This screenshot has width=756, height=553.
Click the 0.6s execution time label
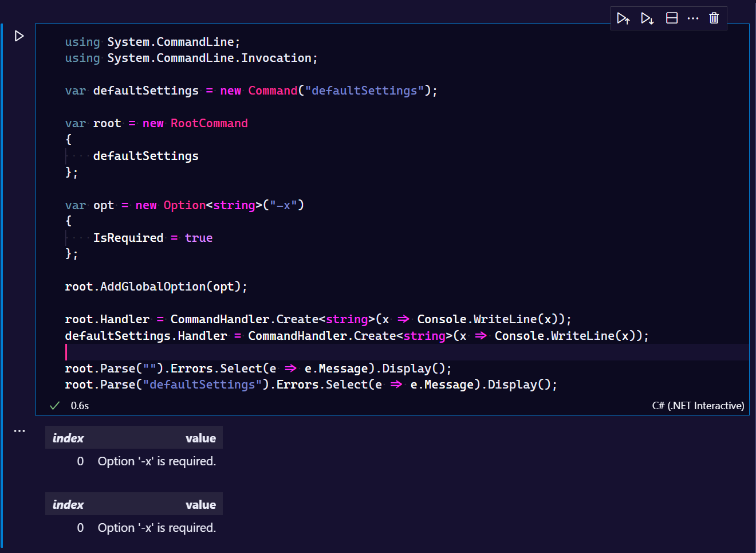coord(80,406)
